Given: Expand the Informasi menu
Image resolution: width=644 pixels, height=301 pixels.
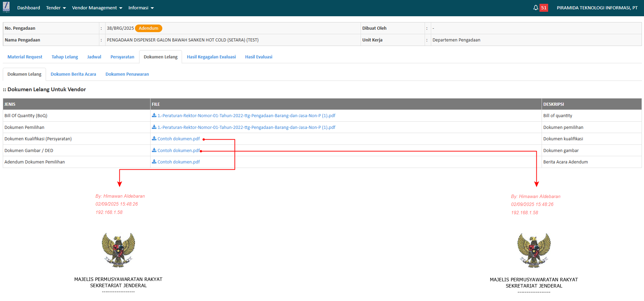Looking at the screenshot, I should click(141, 8).
